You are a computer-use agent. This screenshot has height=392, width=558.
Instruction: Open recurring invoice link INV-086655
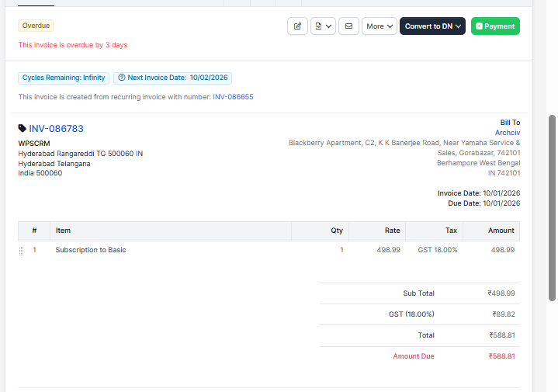[233, 97]
